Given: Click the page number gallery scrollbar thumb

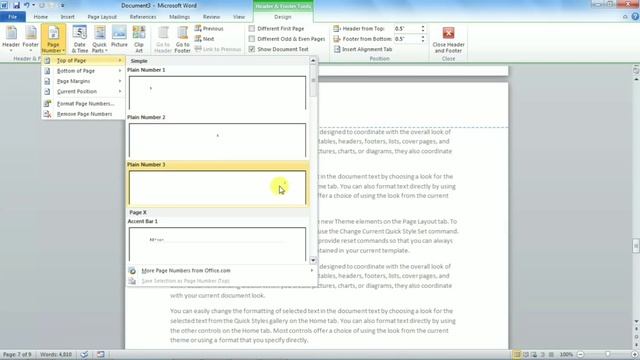Looking at the screenshot, I should [x=313, y=81].
